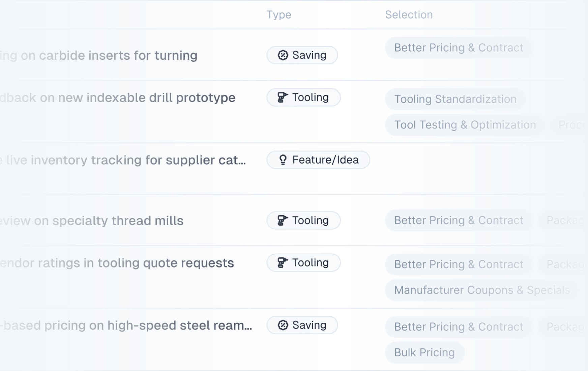Open the carbide inserts for turning entry

(x=99, y=55)
